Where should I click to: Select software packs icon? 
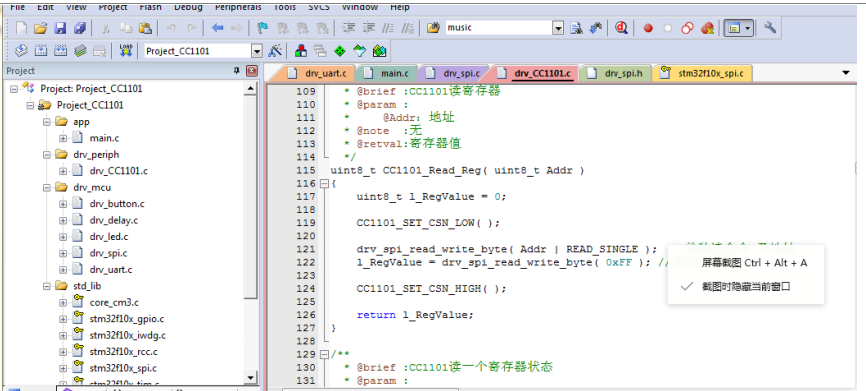[360, 51]
